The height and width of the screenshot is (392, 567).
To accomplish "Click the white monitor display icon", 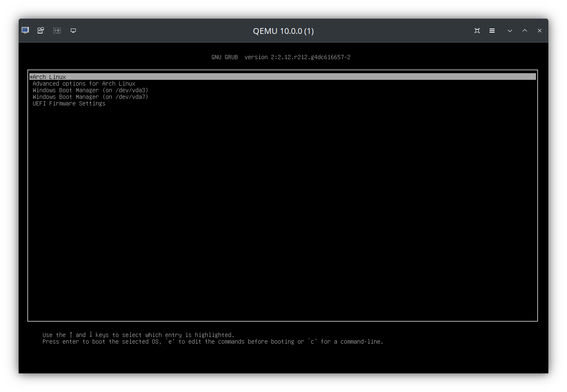I will 73,30.
